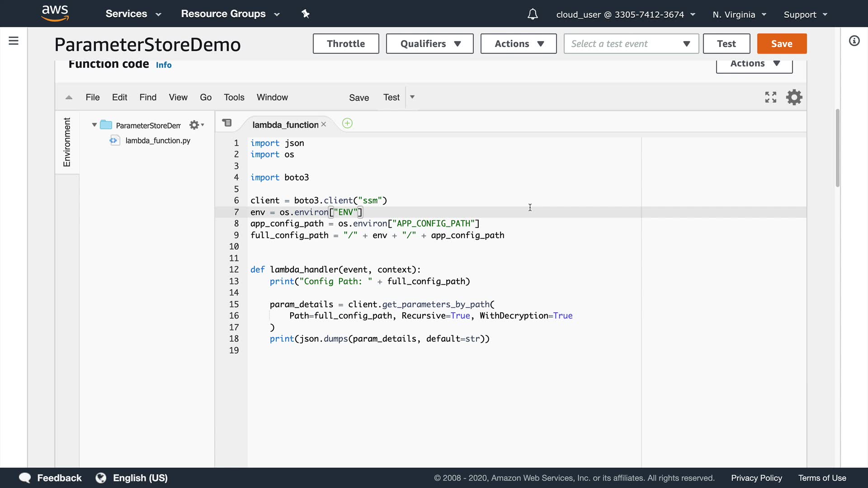Collapse the ParameterStoreDemo folder tree
Screen dimensions: 868x488
click(94, 125)
